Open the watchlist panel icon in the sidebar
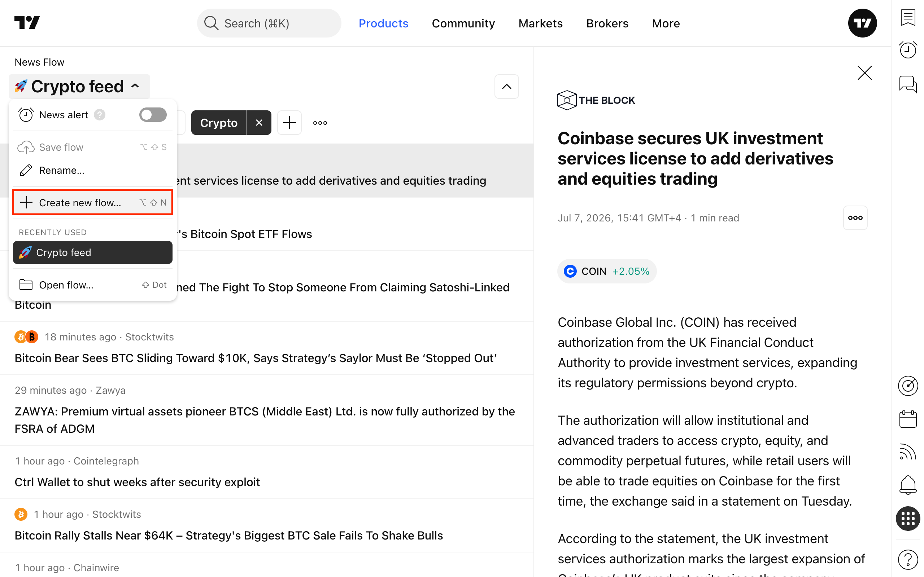 908,18
